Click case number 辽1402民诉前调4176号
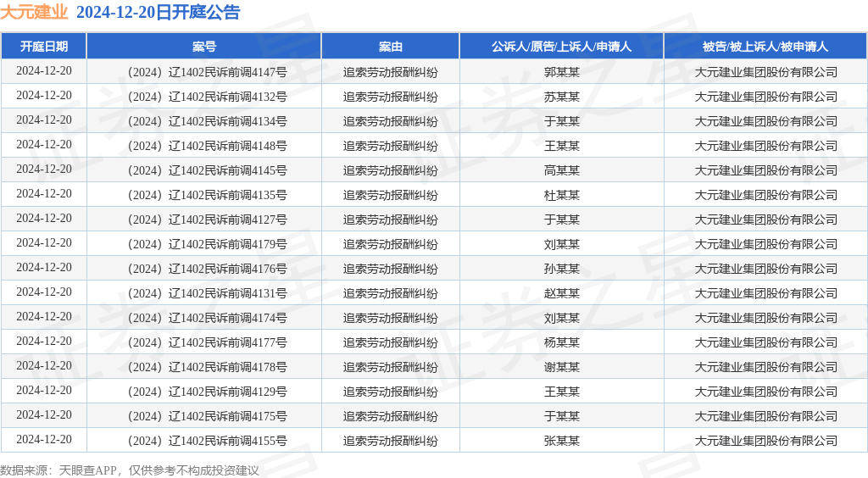Image resolution: width=868 pixels, height=478 pixels. click(227, 269)
